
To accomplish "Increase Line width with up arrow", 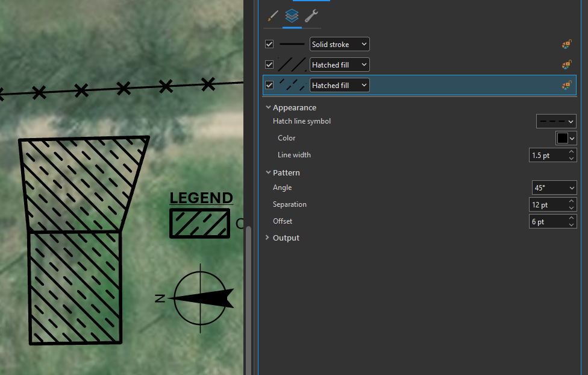I will 572,152.
